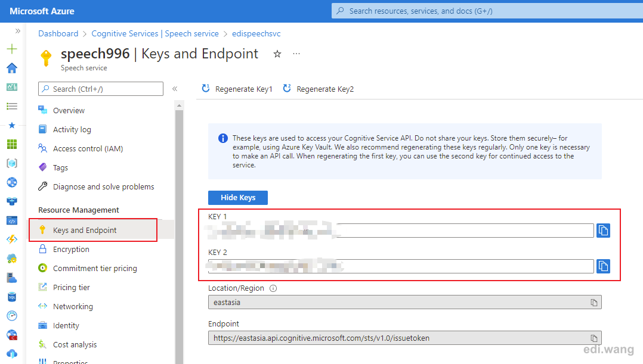Screen dimensions: 643x364
Task: Copy the eastasia Location/Region value
Action: [x=594, y=303]
